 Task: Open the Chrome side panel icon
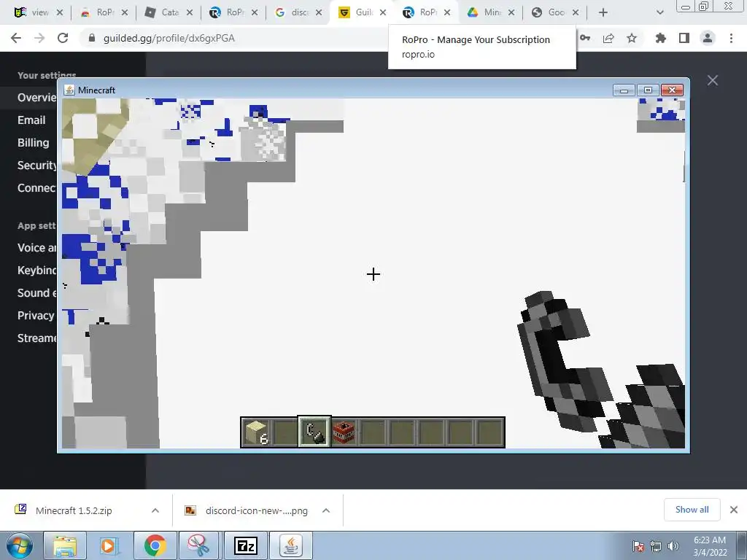pos(684,38)
